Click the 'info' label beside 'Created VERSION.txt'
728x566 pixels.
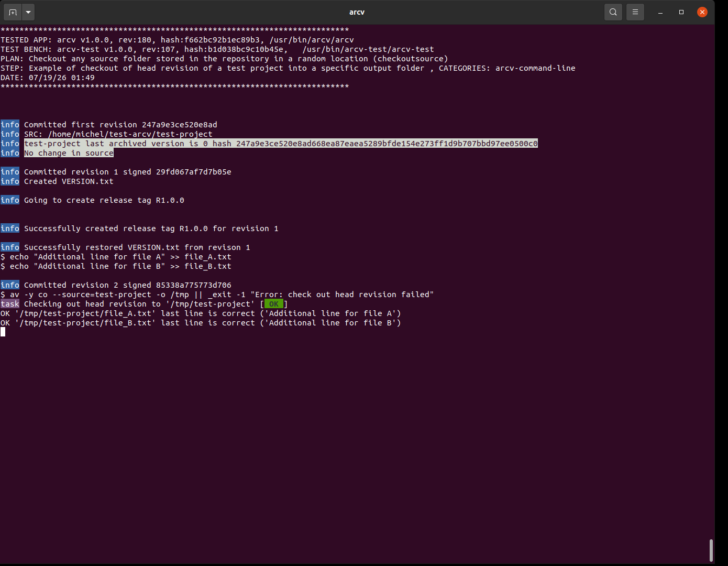pyautogui.click(x=10, y=181)
